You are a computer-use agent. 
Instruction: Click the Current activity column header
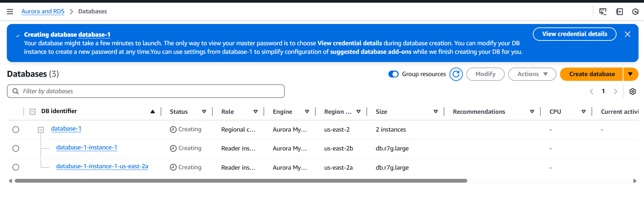coord(620,112)
